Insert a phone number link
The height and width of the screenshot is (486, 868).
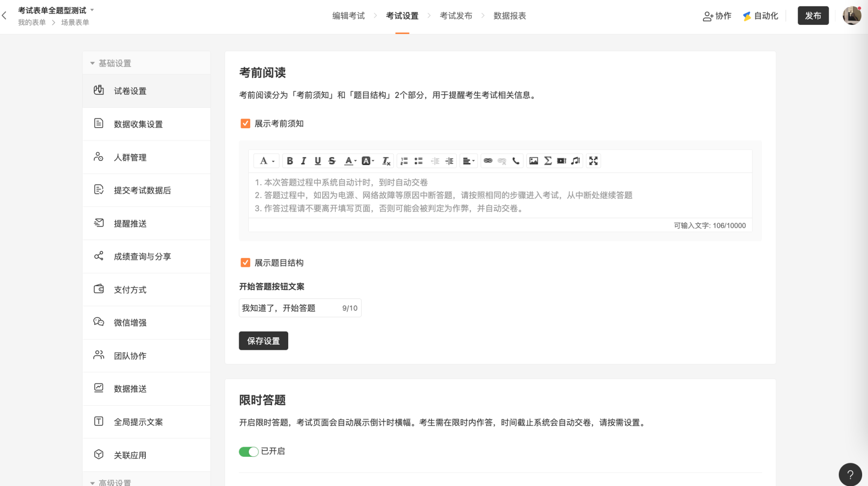[516, 161]
